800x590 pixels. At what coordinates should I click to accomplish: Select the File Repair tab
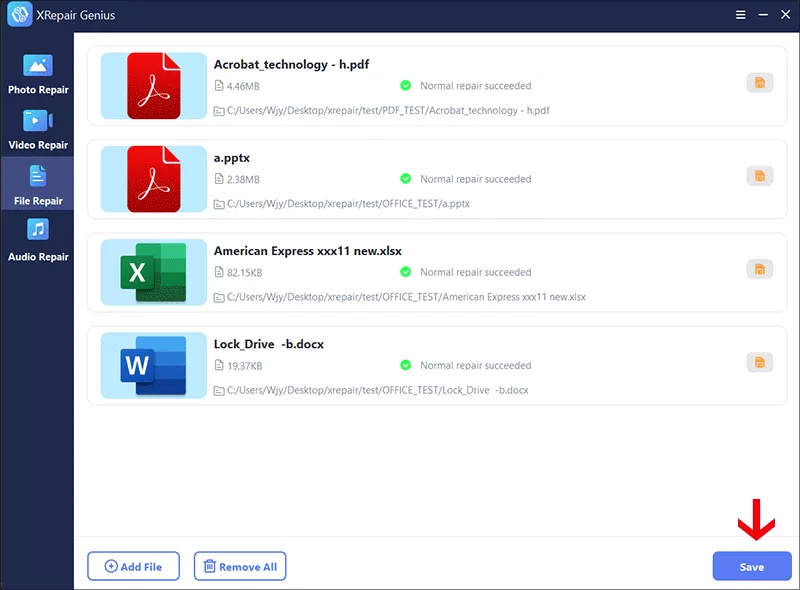click(x=38, y=186)
